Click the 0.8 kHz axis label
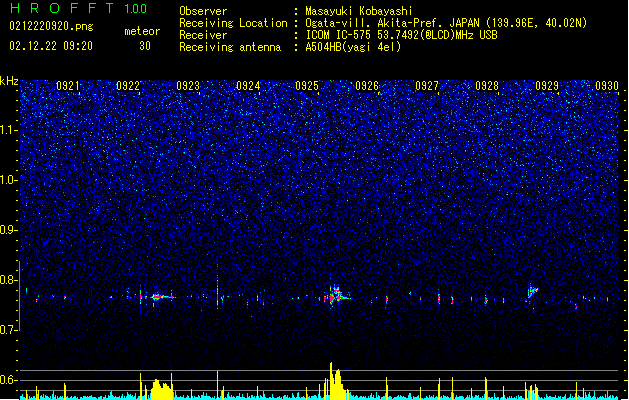629x400 pixels. (9, 280)
